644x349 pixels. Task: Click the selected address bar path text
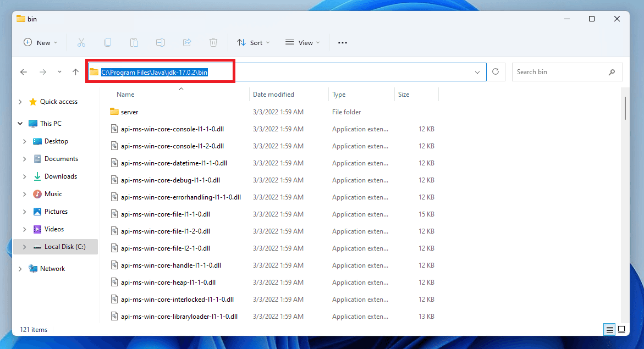coord(155,72)
